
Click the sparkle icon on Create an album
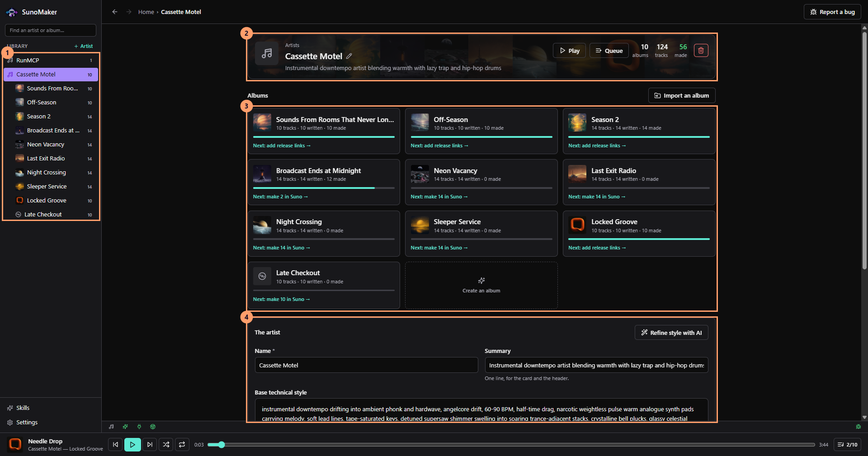tap(481, 281)
